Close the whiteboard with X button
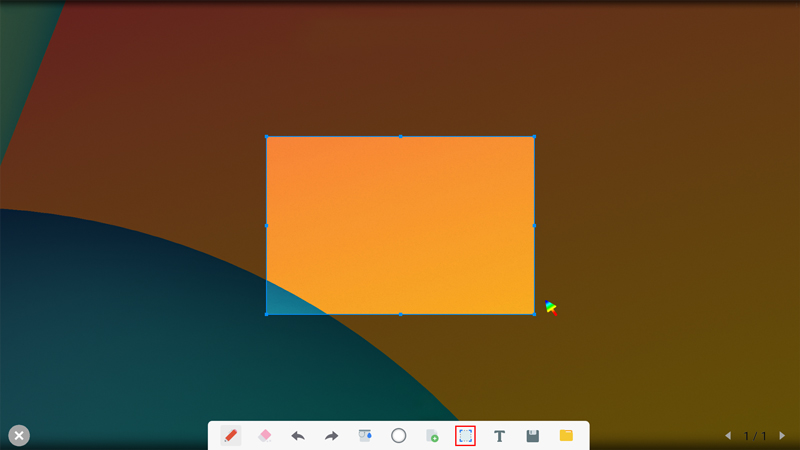This screenshot has width=800, height=450. click(x=19, y=436)
